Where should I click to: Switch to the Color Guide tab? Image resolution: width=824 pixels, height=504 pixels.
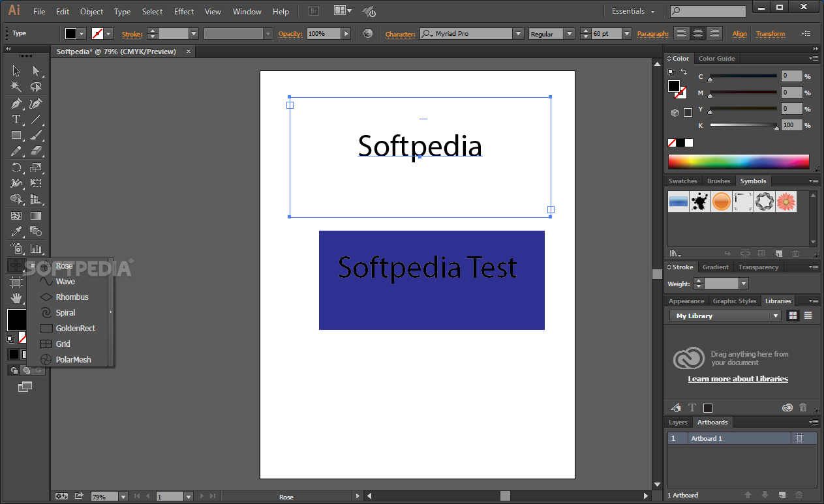(716, 59)
